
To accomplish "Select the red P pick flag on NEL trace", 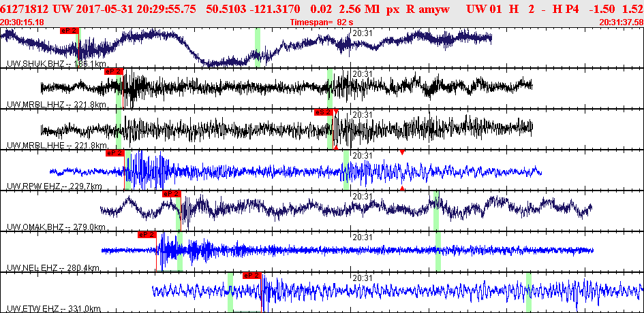I will 147,235.
